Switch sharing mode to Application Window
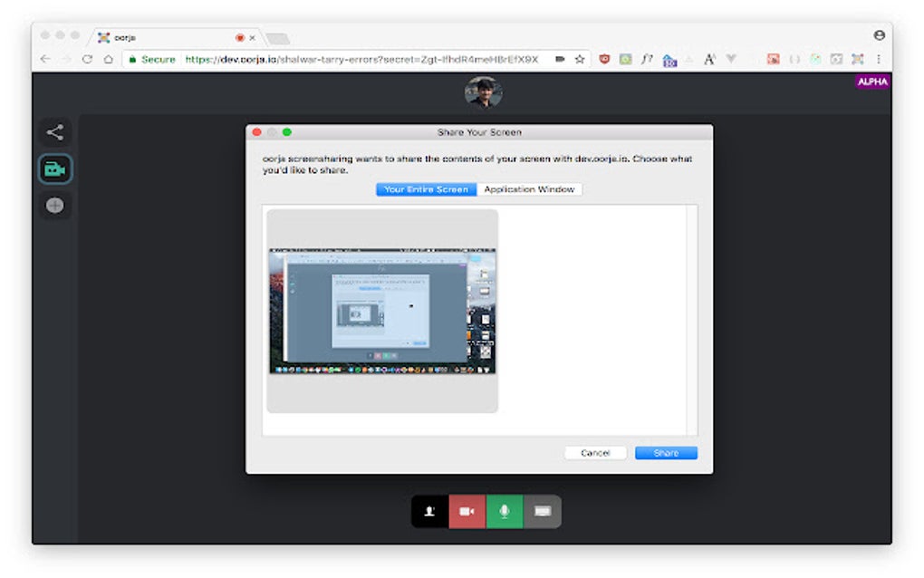 click(529, 189)
